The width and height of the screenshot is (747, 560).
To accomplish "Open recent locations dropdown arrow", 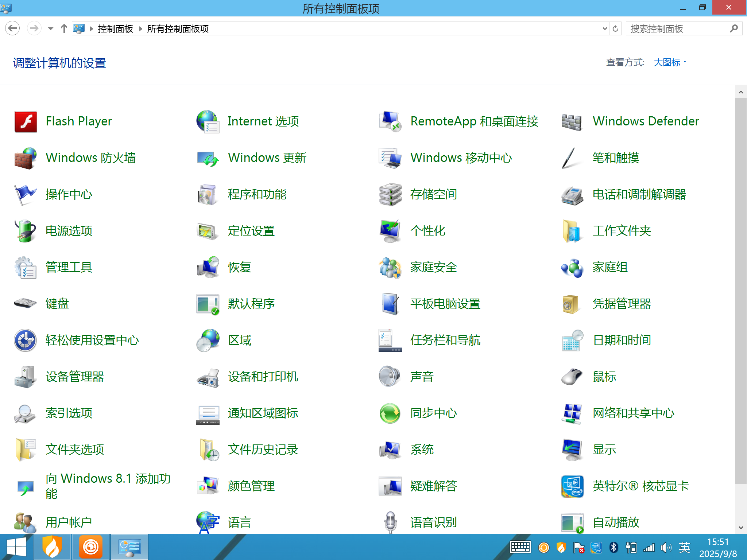I will [x=51, y=28].
